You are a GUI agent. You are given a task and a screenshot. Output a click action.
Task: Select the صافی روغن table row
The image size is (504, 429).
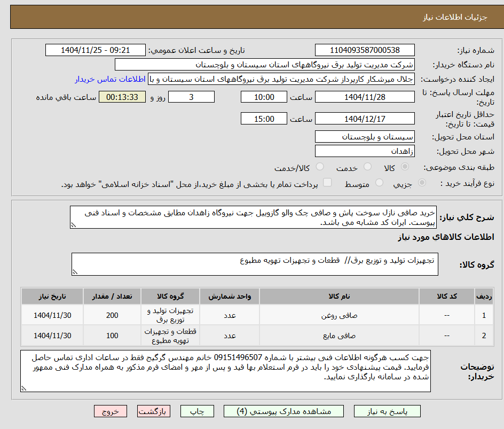pos(257,315)
